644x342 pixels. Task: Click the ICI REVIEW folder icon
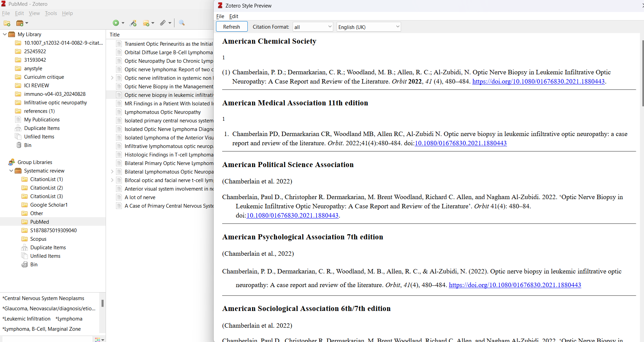[18, 86]
